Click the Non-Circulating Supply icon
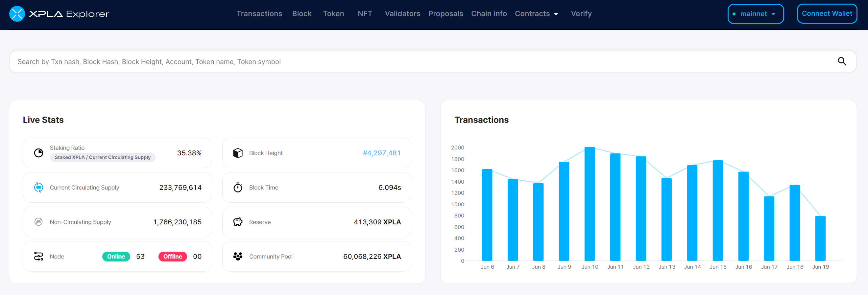 (x=38, y=222)
